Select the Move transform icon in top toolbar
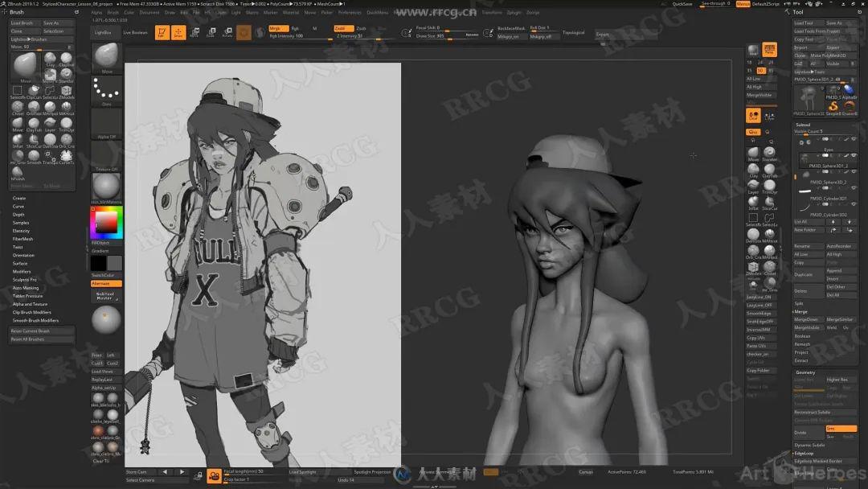Screen dimensions: 868x489 click(x=194, y=33)
